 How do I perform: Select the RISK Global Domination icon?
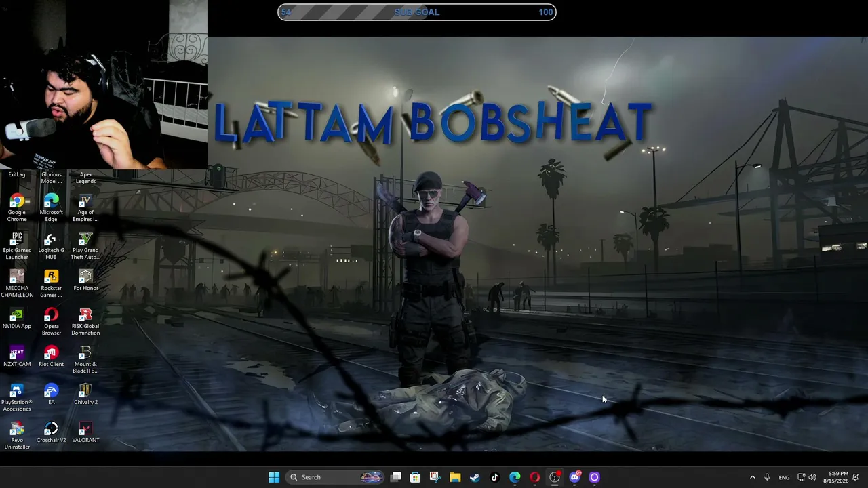(x=85, y=321)
